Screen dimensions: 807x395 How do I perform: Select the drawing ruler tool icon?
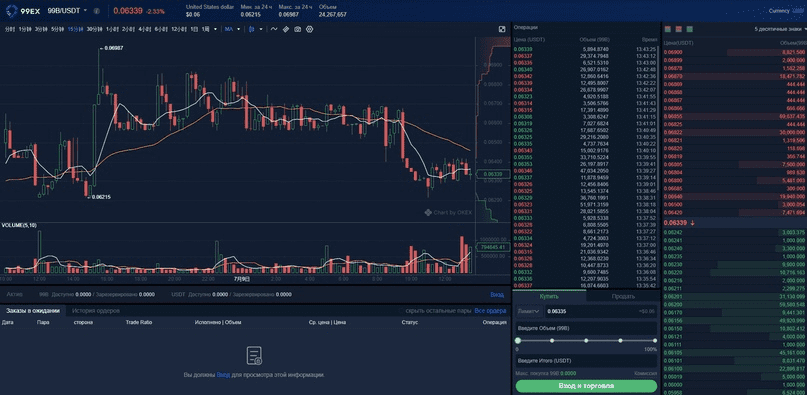(286, 29)
